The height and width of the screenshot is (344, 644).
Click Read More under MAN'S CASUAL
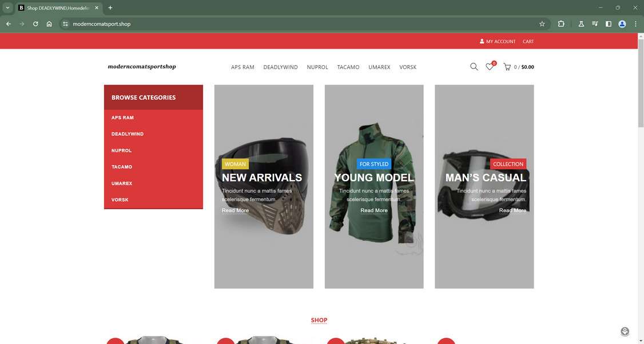[x=512, y=211]
